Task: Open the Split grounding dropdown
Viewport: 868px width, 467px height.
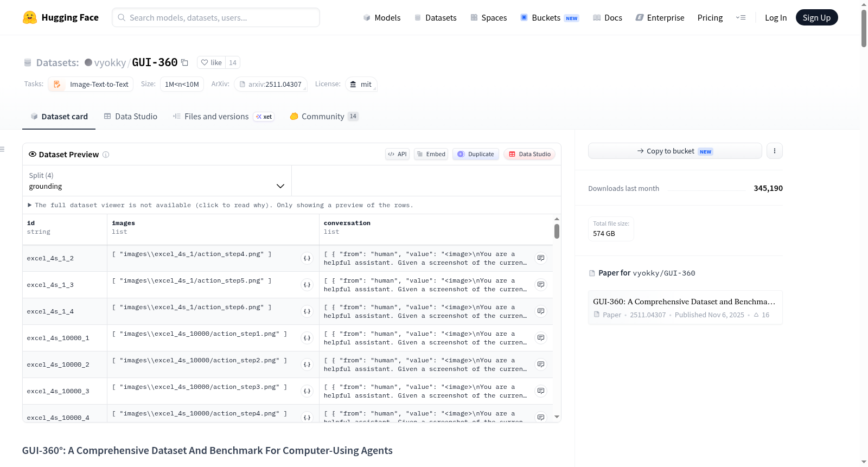Action: 157,181
